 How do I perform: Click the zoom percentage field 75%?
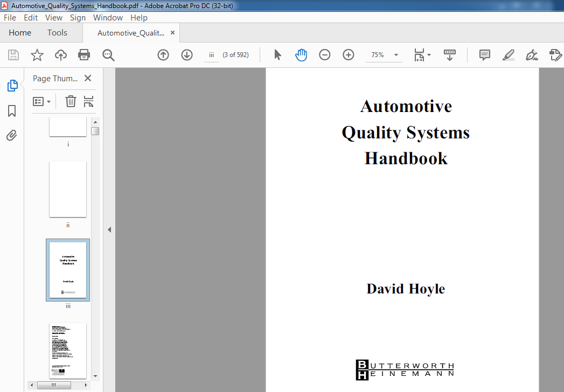click(x=378, y=55)
